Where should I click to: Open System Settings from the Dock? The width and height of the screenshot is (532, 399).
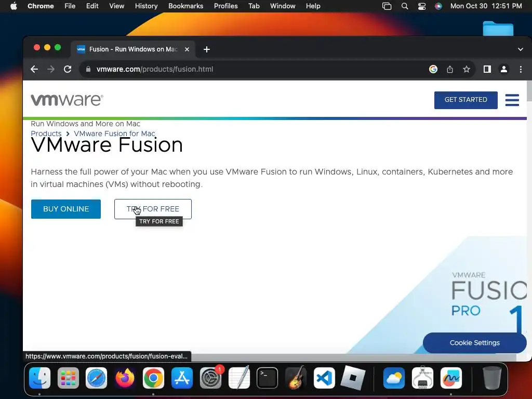click(211, 378)
